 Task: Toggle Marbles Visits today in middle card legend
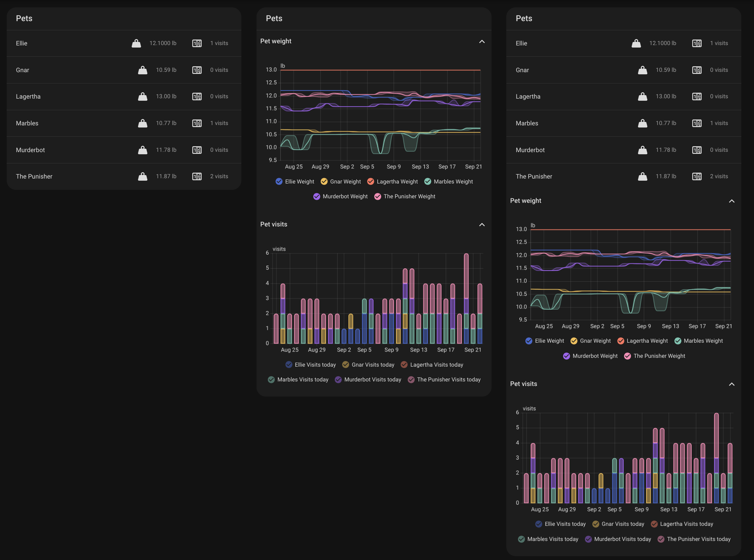pos(298,380)
